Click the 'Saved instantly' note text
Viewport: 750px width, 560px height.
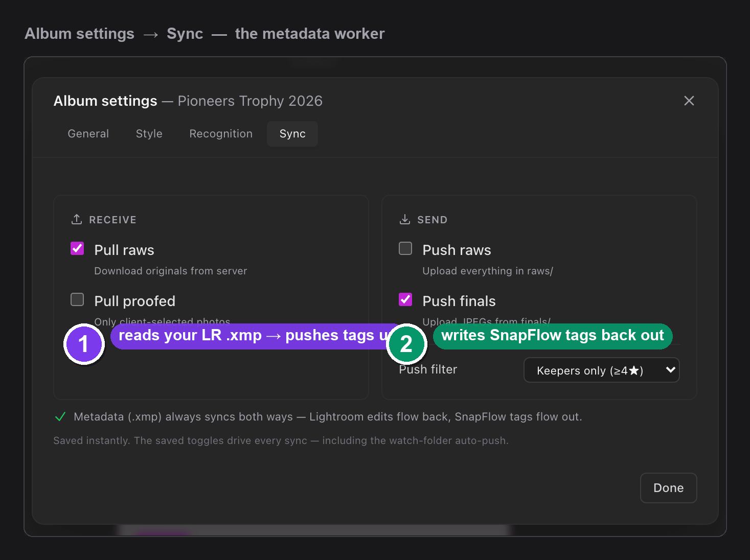[281, 440]
